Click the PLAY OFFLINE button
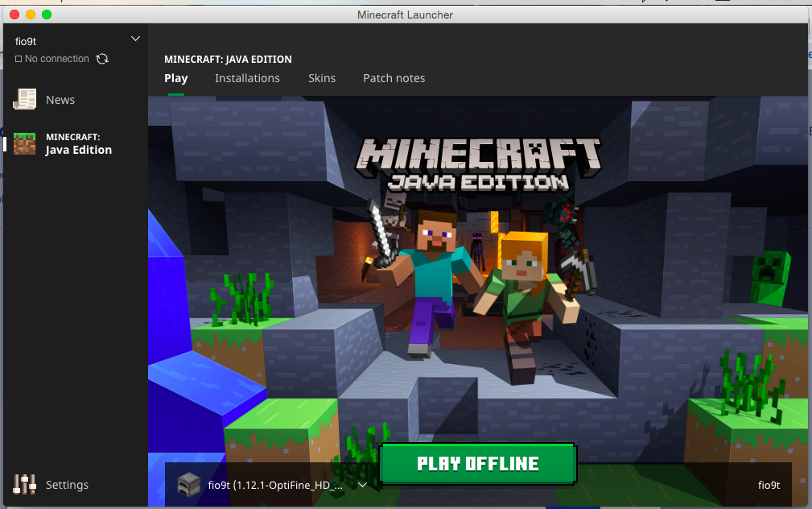Image resolution: width=812 pixels, height=509 pixels. 478,463
